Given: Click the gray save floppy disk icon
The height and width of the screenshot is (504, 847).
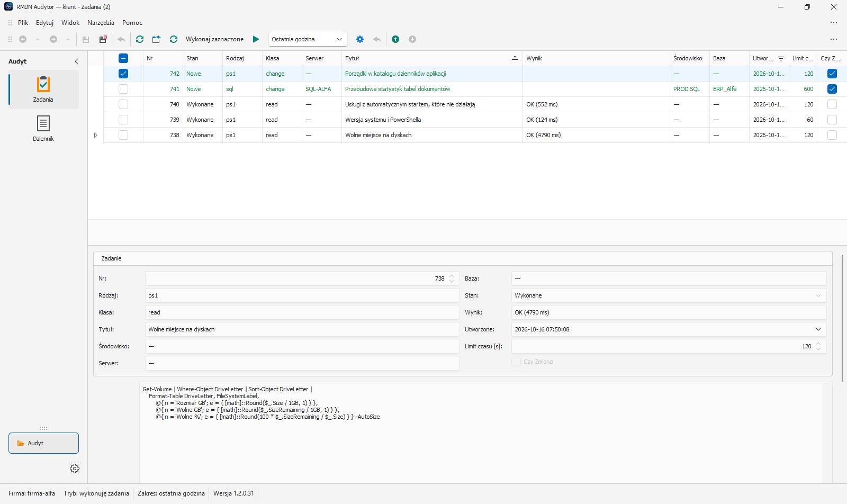Looking at the screenshot, I should [85, 39].
